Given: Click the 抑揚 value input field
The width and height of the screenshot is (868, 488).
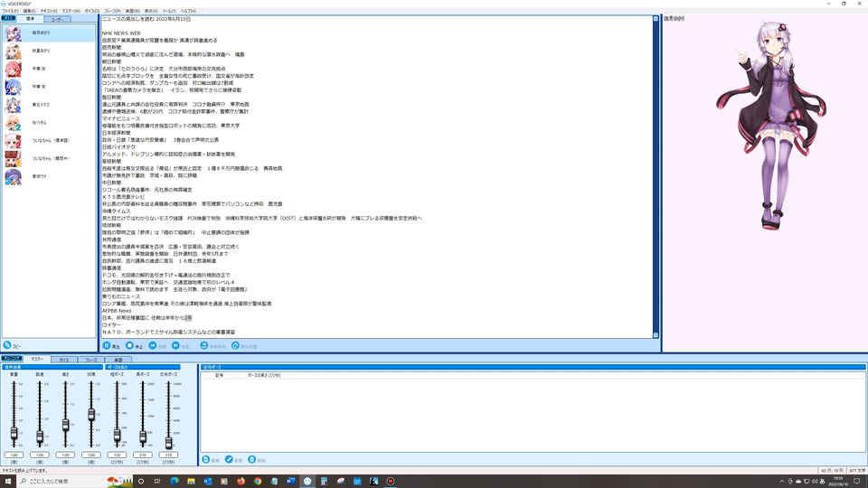Looking at the screenshot, I should 91,455.
